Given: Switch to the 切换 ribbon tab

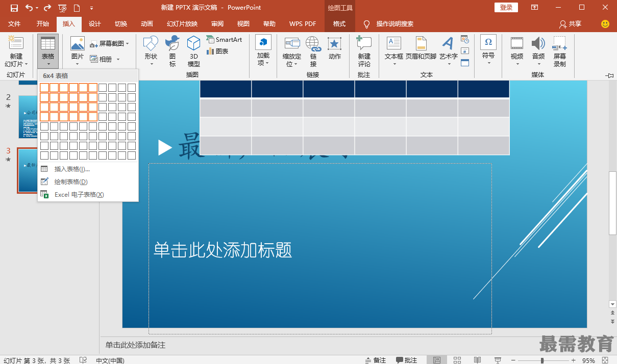Looking at the screenshot, I should click(121, 24).
